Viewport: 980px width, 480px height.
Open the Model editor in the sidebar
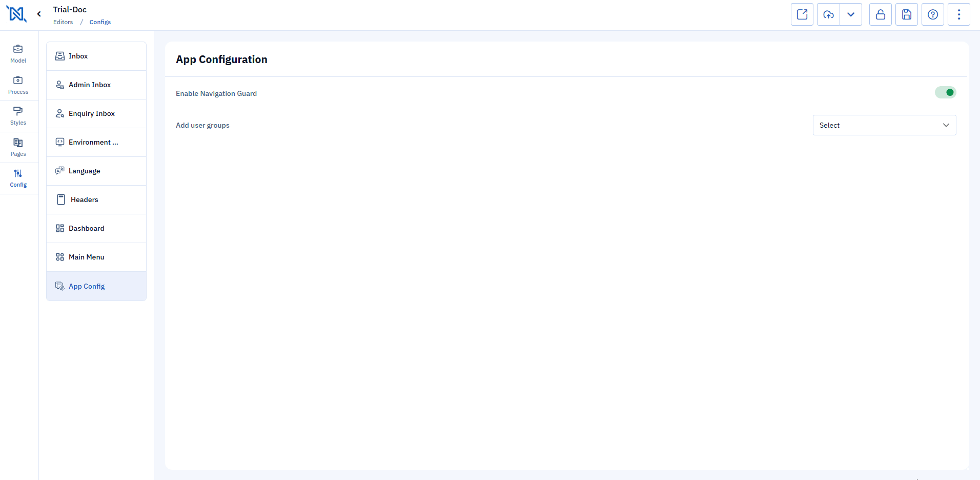pos(18,54)
